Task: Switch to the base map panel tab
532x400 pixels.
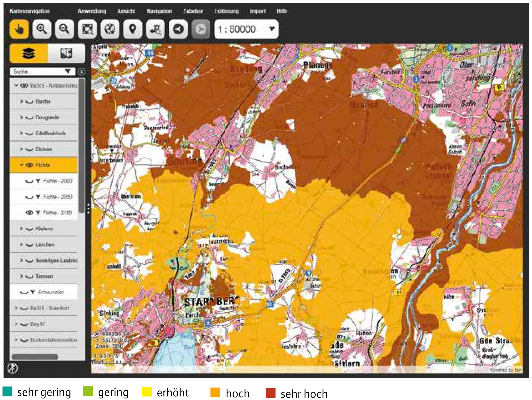Action: coord(66,53)
